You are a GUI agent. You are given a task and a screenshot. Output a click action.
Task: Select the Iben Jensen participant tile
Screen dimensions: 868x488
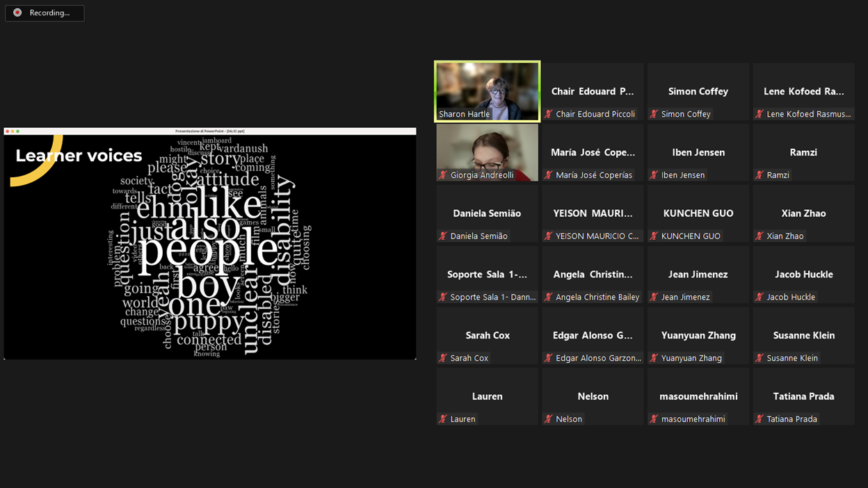[x=698, y=153]
